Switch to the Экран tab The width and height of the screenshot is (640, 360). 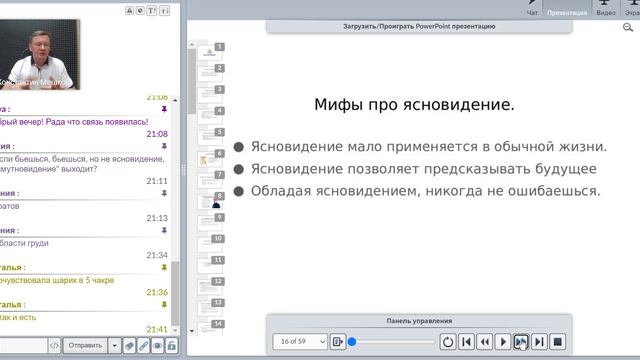(631, 8)
